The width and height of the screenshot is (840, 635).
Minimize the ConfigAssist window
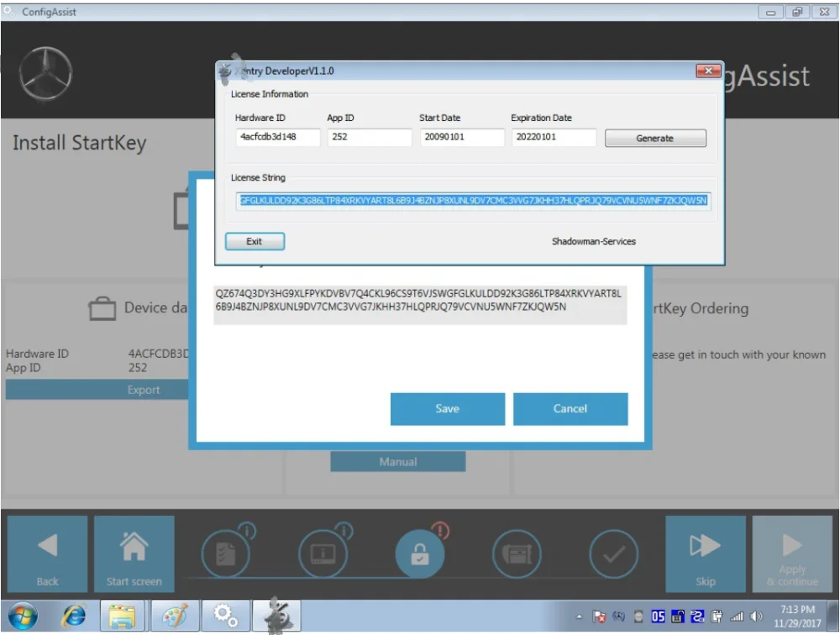(770, 12)
